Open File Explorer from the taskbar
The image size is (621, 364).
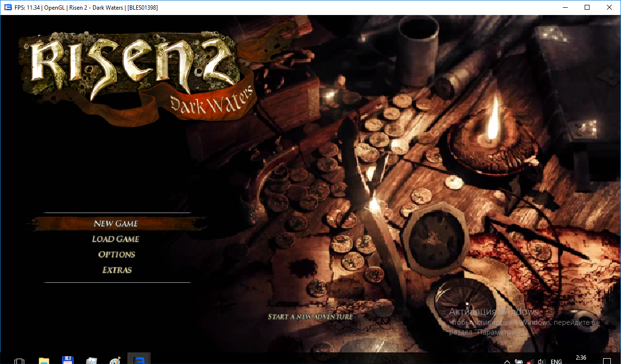pos(44,361)
